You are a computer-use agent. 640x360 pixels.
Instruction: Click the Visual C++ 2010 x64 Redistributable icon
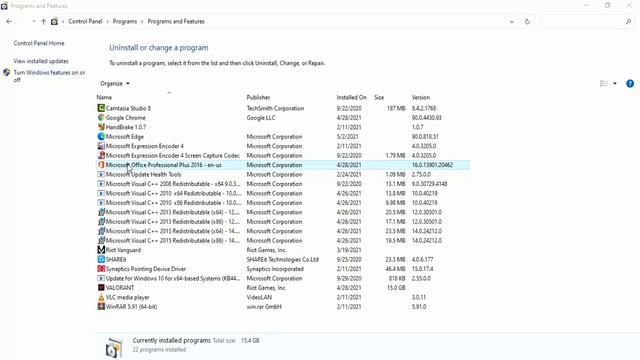101,193
